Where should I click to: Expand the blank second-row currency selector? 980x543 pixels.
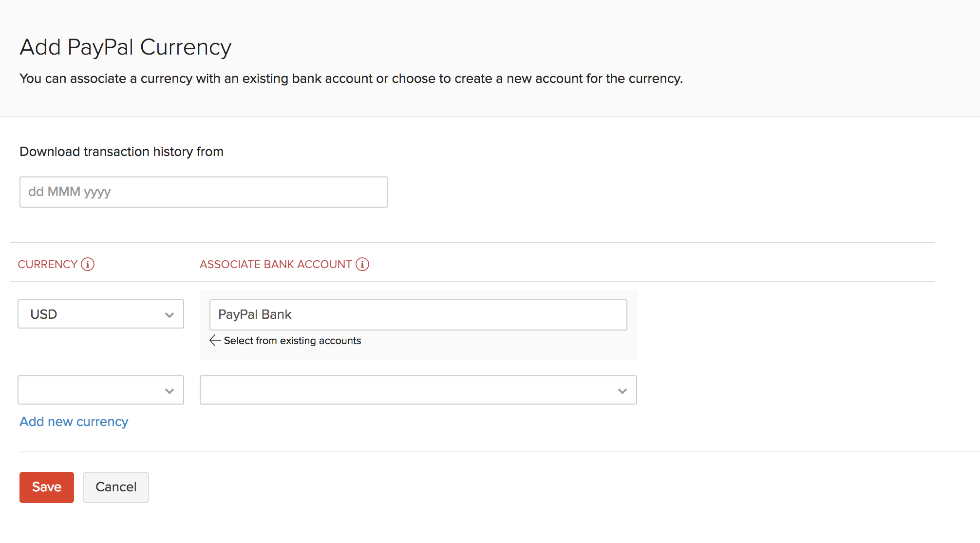click(x=93, y=390)
